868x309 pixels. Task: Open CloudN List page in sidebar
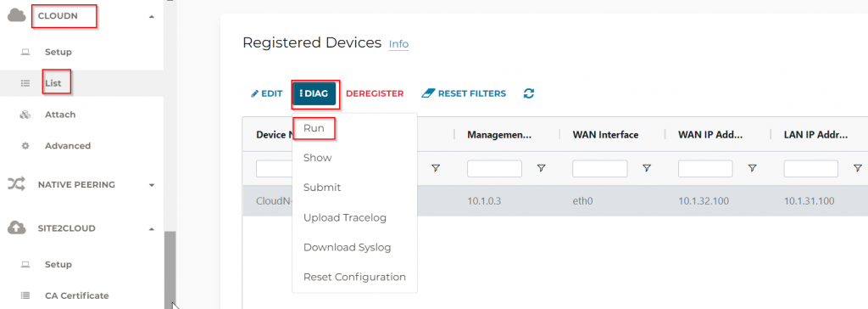point(53,84)
